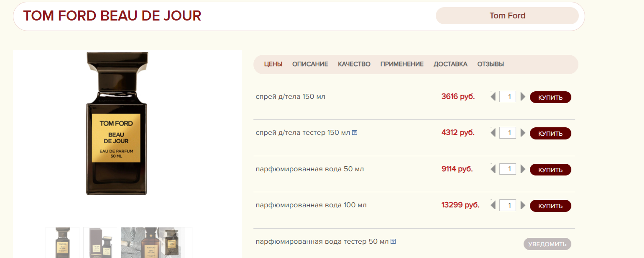Screen dimensions: 644x258
Task: Increase quantity for спрей д/тела 150 мл
Action: point(523,97)
